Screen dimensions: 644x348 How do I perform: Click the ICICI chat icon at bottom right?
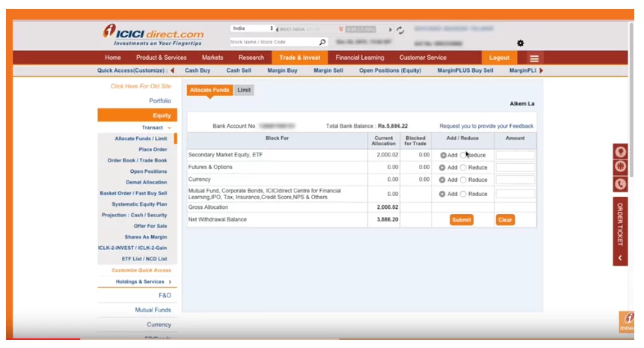[x=627, y=322]
